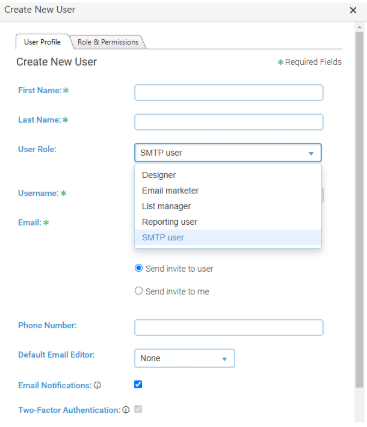Collapse the SMTP user role combo box
This screenshot has width=367, height=427.
[x=228, y=153]
